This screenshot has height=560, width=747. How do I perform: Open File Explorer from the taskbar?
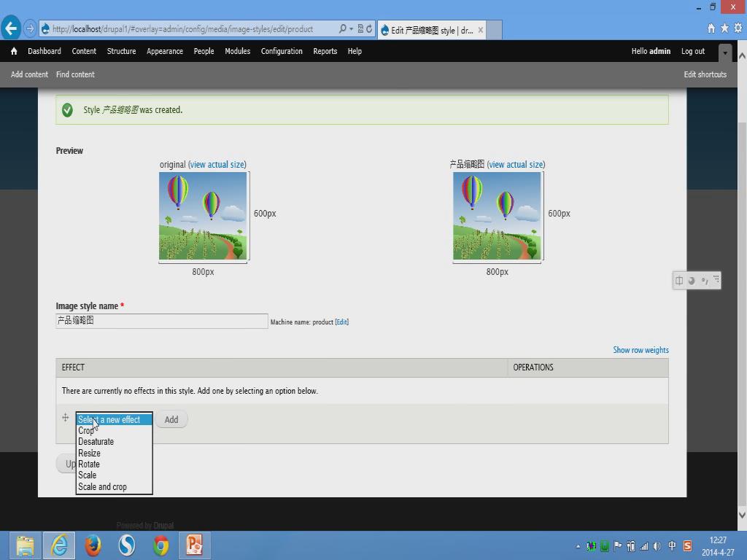pos(26,545)
